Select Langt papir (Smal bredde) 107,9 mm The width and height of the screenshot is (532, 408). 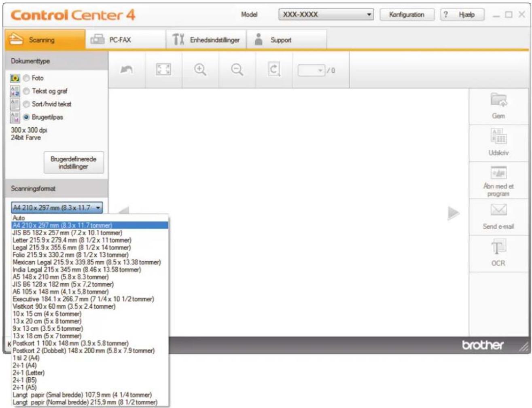point(90,395)
